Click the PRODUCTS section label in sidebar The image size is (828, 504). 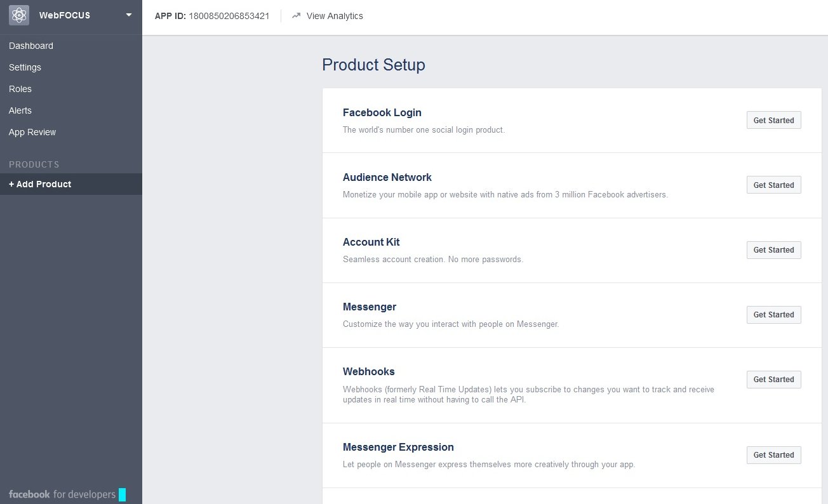pos(34,164)
